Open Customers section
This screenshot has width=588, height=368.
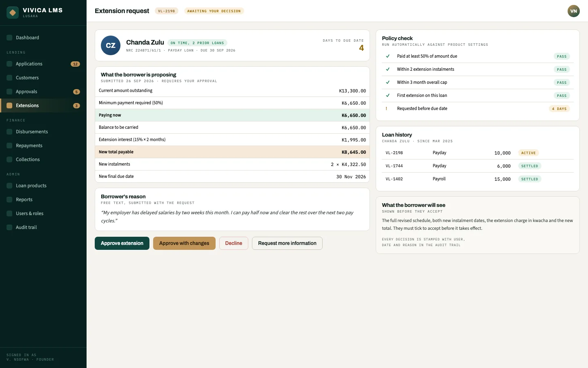click(43, 78)
